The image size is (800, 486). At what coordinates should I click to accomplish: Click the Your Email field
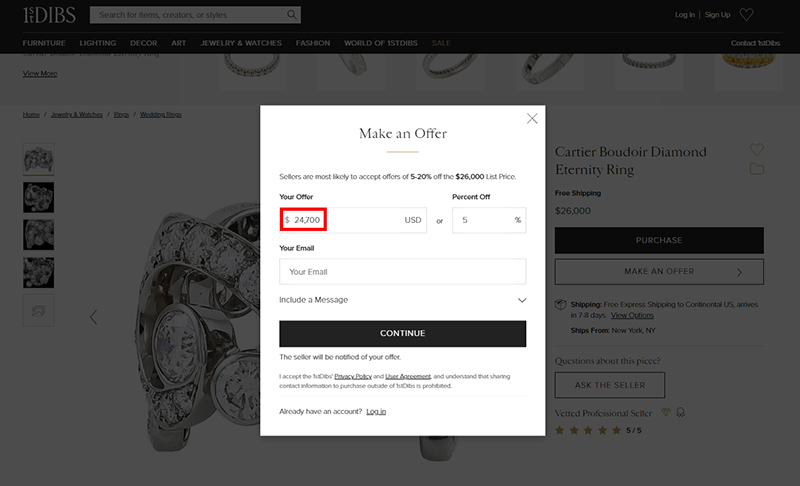403,272
